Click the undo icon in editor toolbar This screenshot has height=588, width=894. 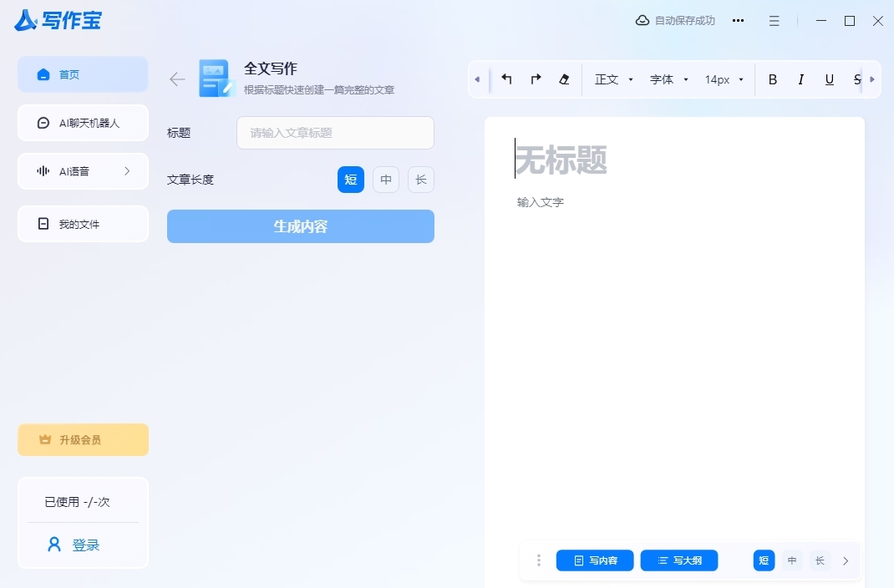[x=506, y=79]
